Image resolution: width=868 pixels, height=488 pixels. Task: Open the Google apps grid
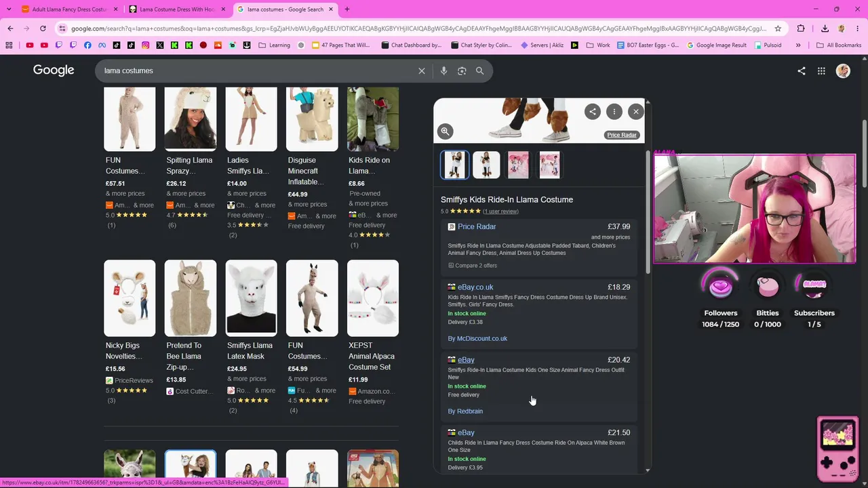pos(821,70)
